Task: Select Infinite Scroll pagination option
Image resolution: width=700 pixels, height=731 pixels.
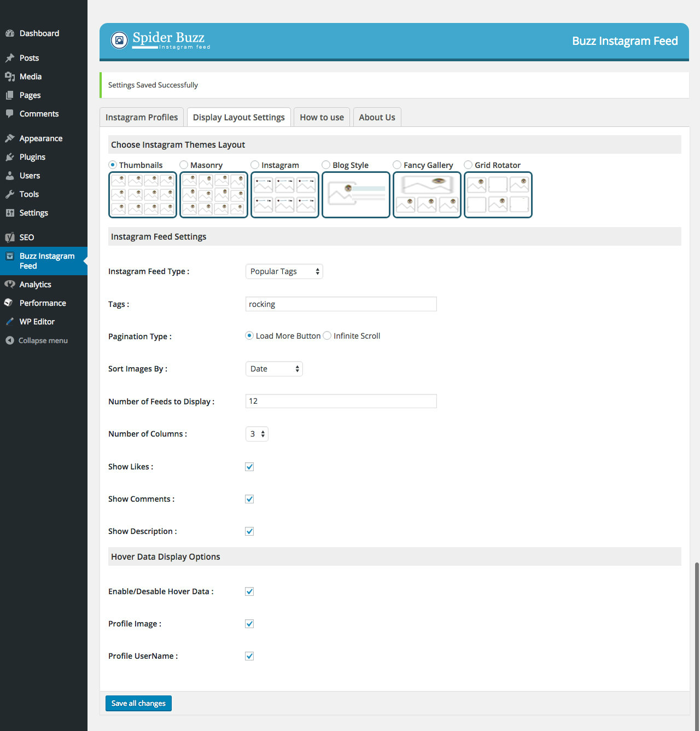Action: [x=327, y=335]
